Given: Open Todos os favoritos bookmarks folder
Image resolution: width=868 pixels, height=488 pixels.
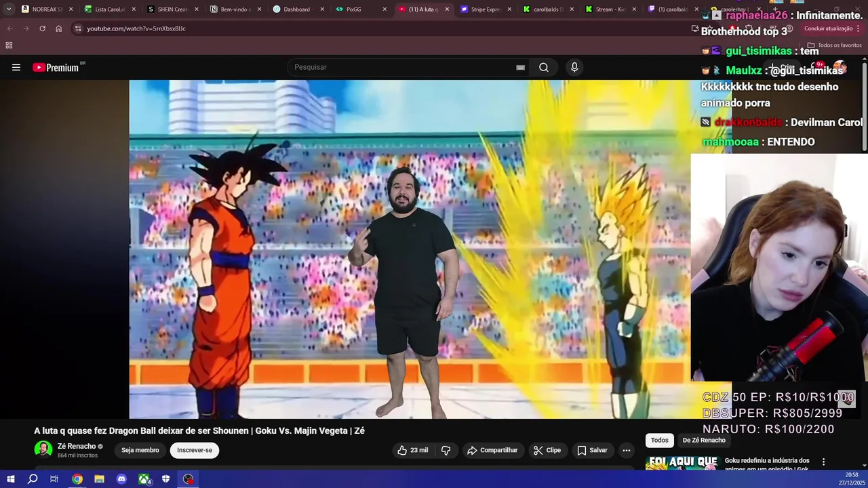Looking at the screenshot, I should (834, 45).
